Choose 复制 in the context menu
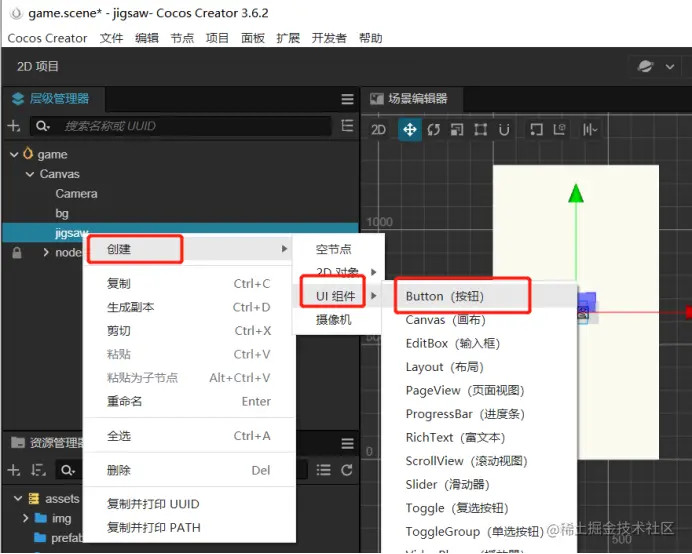 pyautogui.click(x=188, y=283)
